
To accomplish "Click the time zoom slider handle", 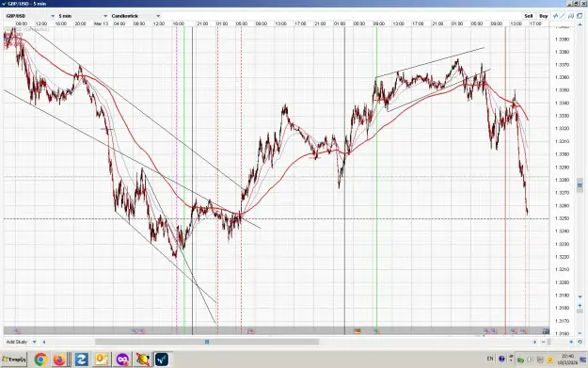I will pos(548,342).
